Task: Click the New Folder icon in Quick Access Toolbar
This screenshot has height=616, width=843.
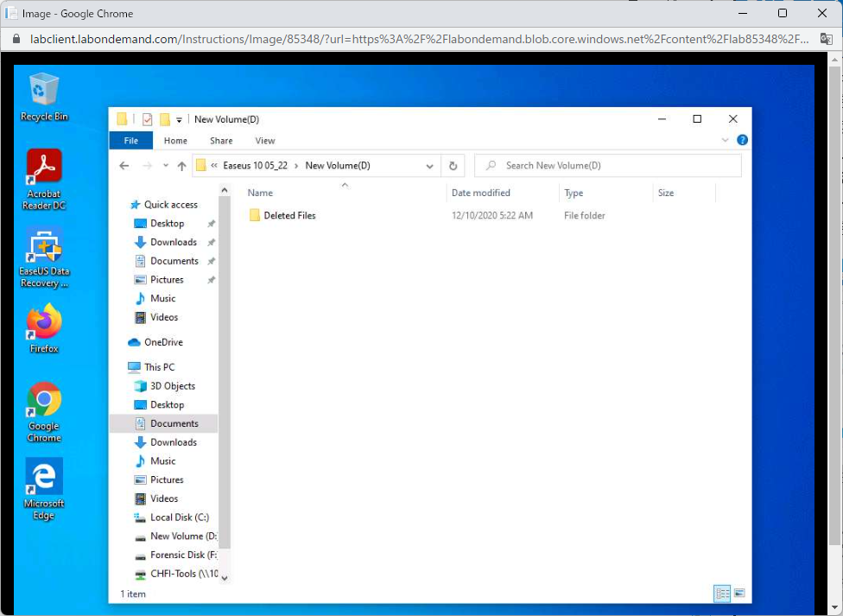Action: 164,119
